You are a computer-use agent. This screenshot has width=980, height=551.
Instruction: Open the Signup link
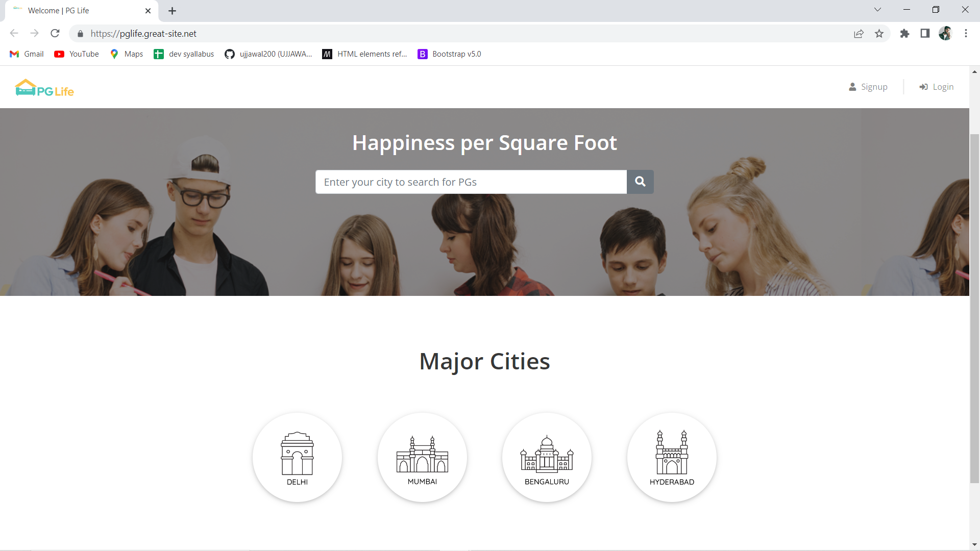click(868, 87)
